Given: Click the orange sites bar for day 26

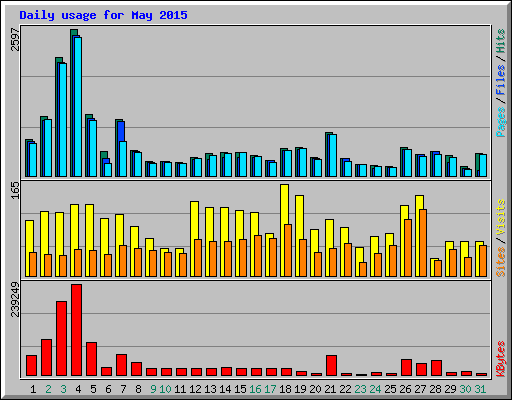Looking at the screenshot, I should point(408,248).
